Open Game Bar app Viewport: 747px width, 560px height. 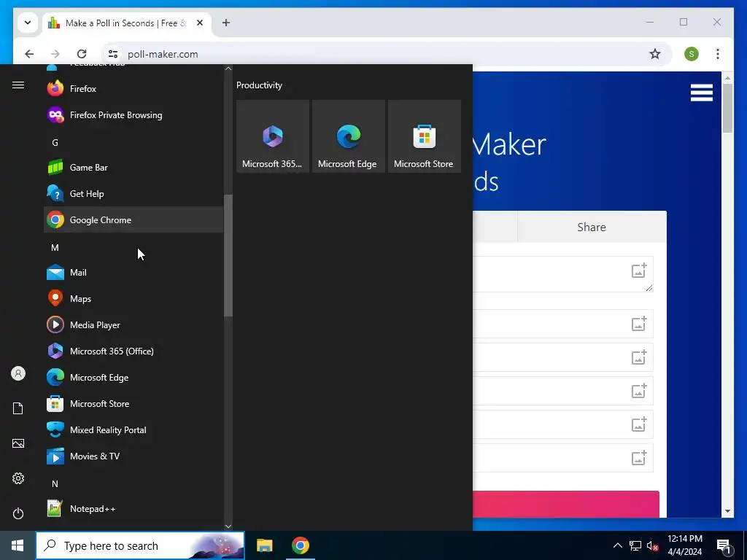[133, 168]
